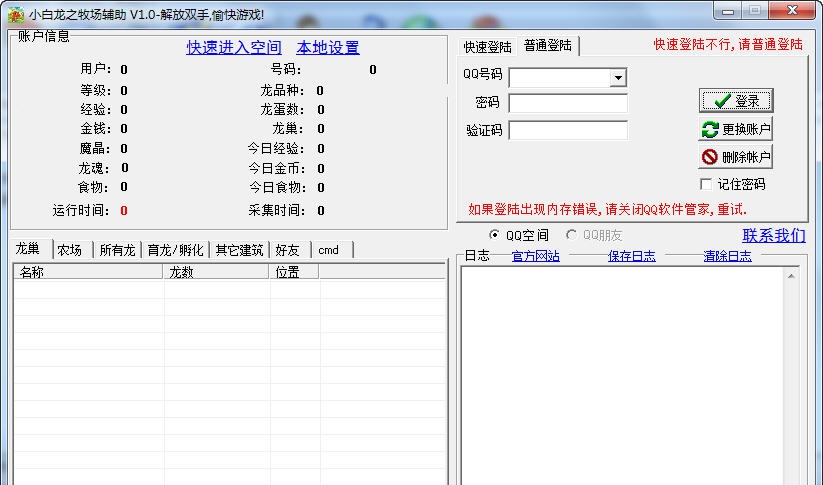Toggle the 记住密码 remember password checkbox
The width and height of the screenshot is (823, 485).
pos(706,184)
